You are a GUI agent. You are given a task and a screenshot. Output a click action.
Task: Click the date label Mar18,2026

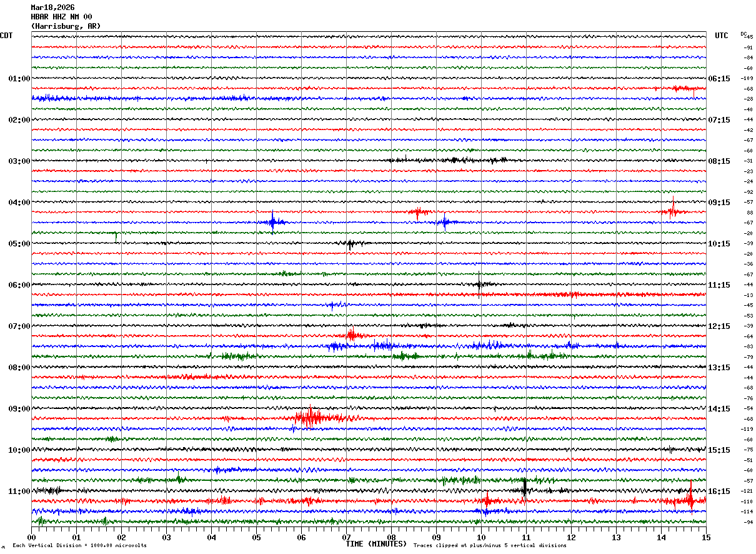pos(52,8)
